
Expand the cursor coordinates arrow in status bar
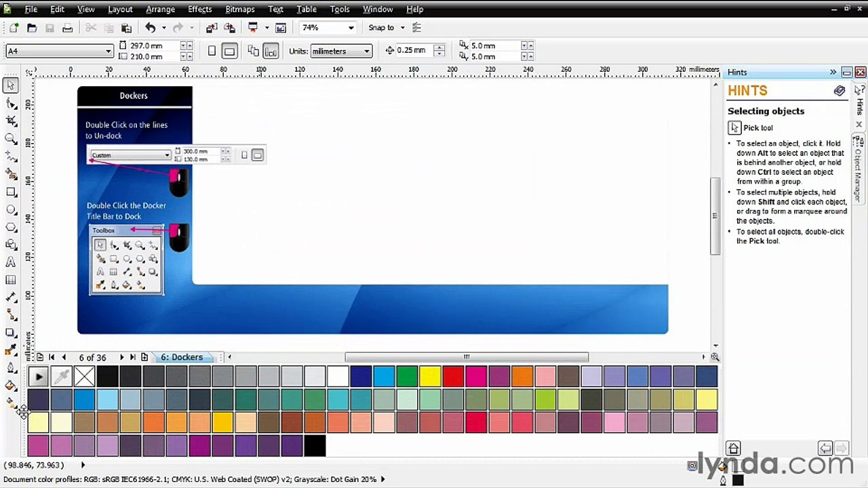[83, 465]
